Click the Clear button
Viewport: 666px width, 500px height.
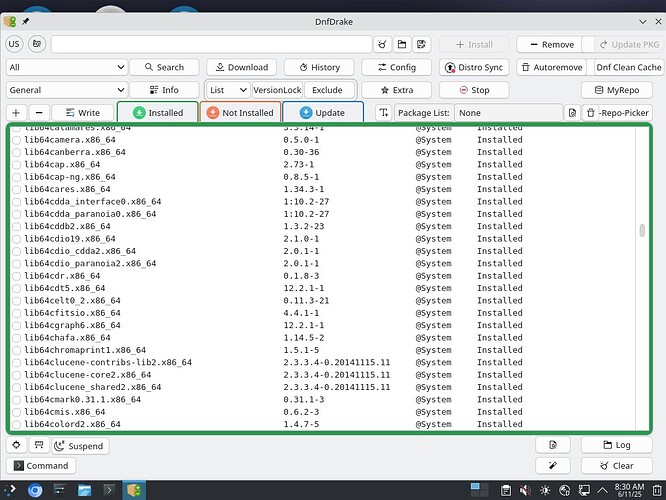click(616, 466)
